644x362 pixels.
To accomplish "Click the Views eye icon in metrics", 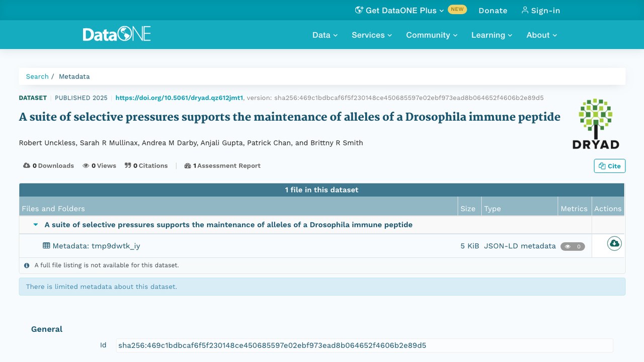I will 86,165.
